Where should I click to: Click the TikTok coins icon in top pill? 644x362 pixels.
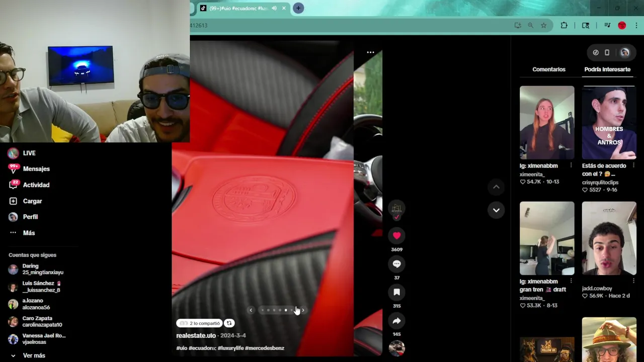tap(596, 52)
